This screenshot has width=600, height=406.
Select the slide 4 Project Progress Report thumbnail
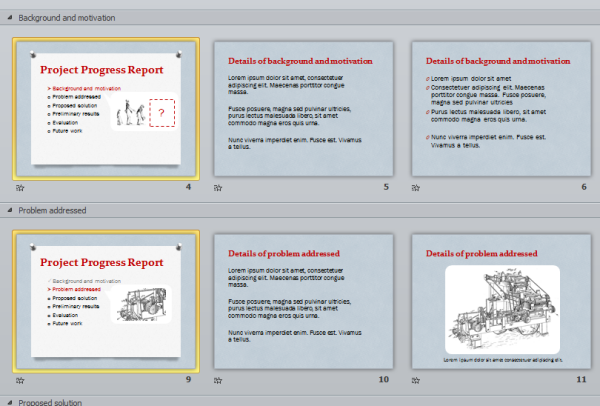[x=105, y=107]
